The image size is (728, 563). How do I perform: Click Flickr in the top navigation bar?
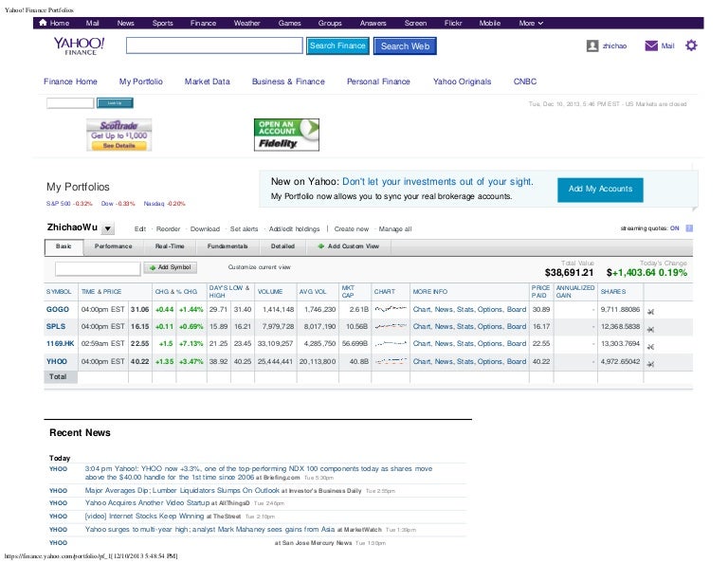(453, 23)
